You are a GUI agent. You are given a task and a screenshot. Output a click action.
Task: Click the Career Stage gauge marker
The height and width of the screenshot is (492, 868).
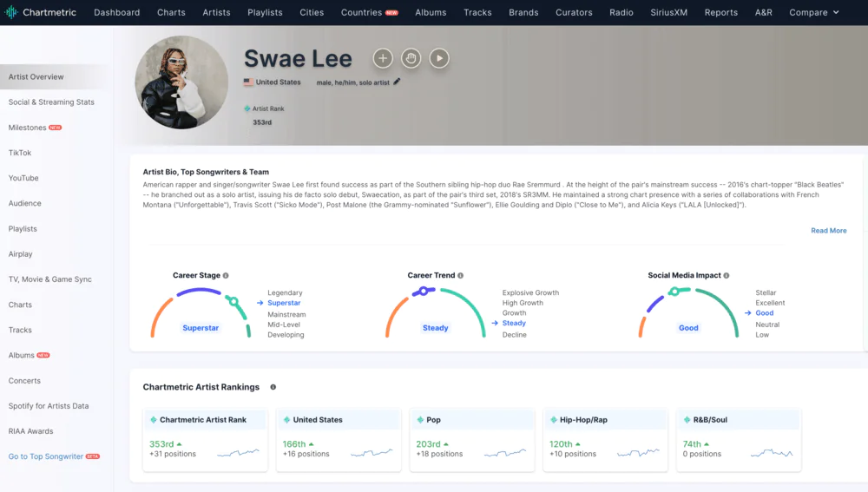coord(233,302)
